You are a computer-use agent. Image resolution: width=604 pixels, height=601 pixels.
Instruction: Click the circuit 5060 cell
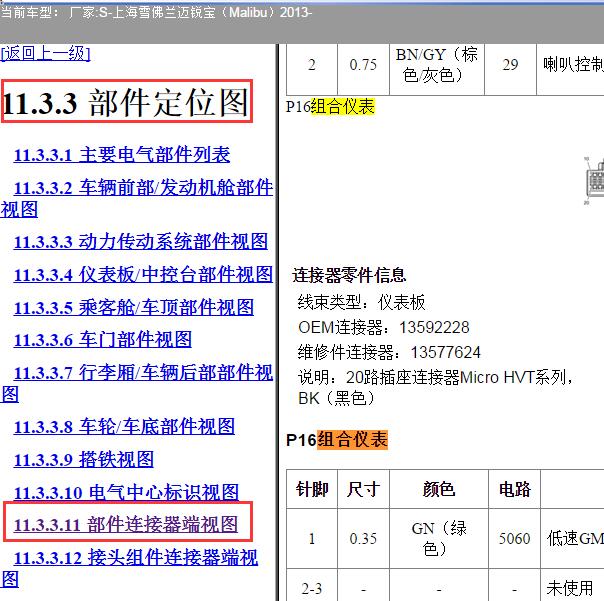click(x=514, y=538)
